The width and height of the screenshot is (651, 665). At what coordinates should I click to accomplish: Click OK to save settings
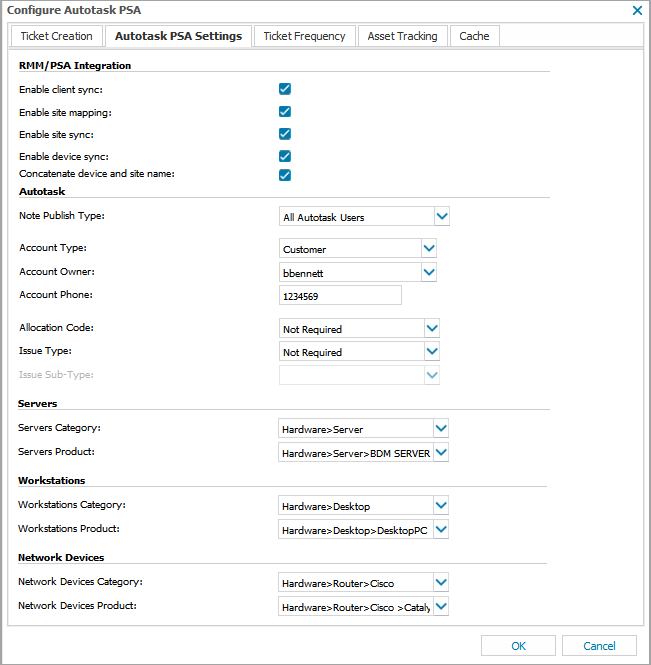point(518,645)
